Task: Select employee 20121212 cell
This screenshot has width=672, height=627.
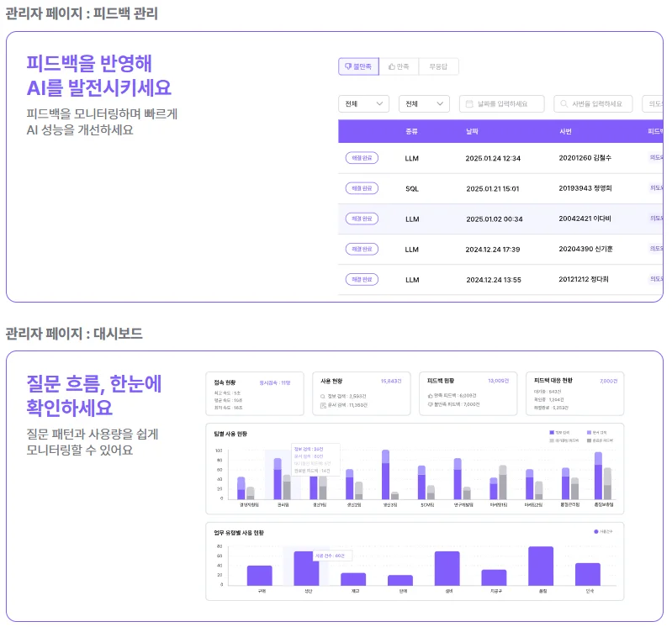Action: 584,280
